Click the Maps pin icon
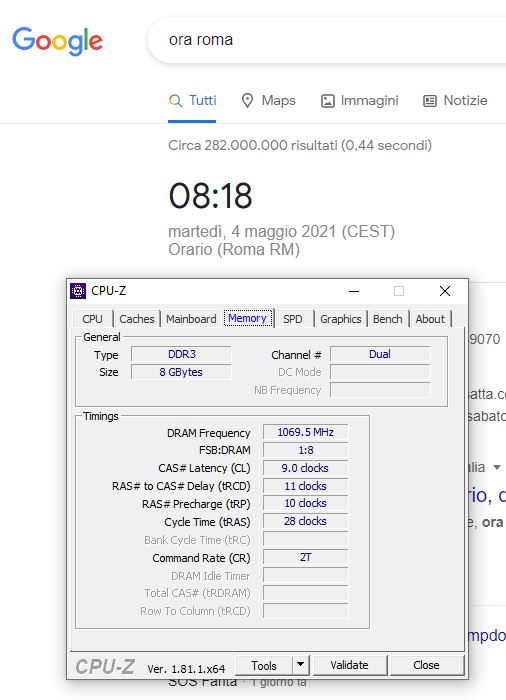This screenshot has height=700, width=506. [247, 101]
